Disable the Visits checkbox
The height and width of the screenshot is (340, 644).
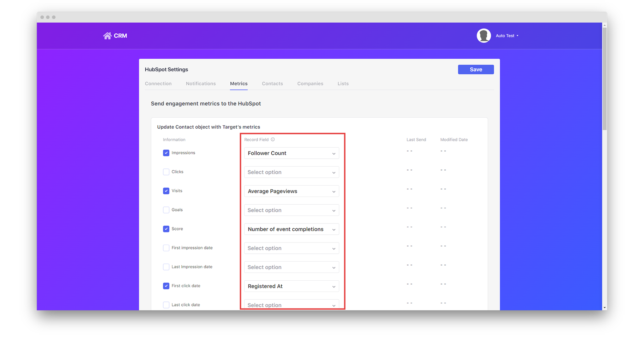[166, 191]
